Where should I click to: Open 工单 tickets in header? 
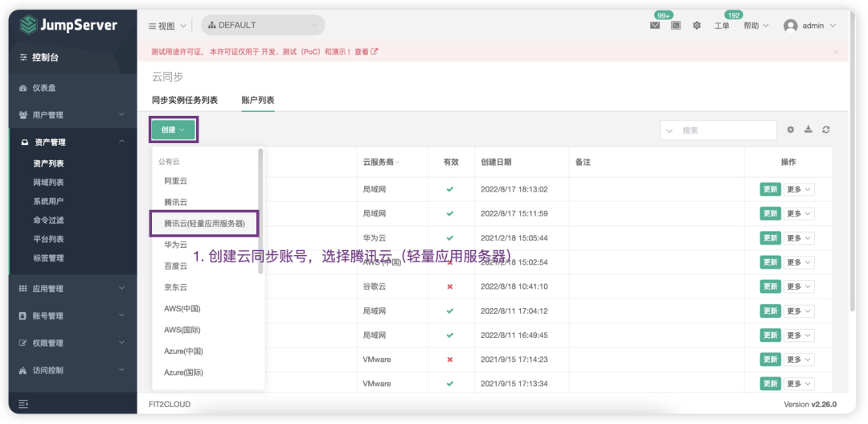coord(722,26)
